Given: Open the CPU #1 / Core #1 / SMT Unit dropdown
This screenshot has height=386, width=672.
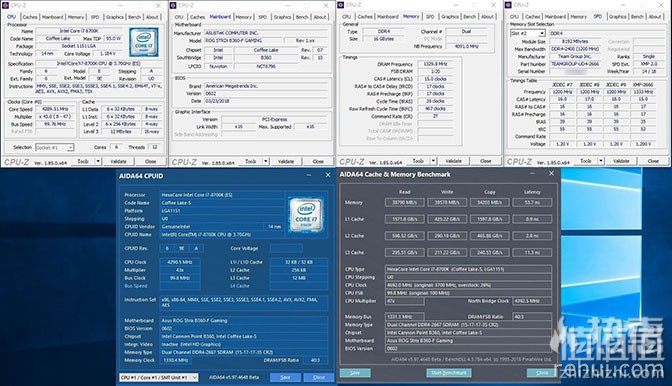Looking at the screenshot, I should [x=159, y=377].
